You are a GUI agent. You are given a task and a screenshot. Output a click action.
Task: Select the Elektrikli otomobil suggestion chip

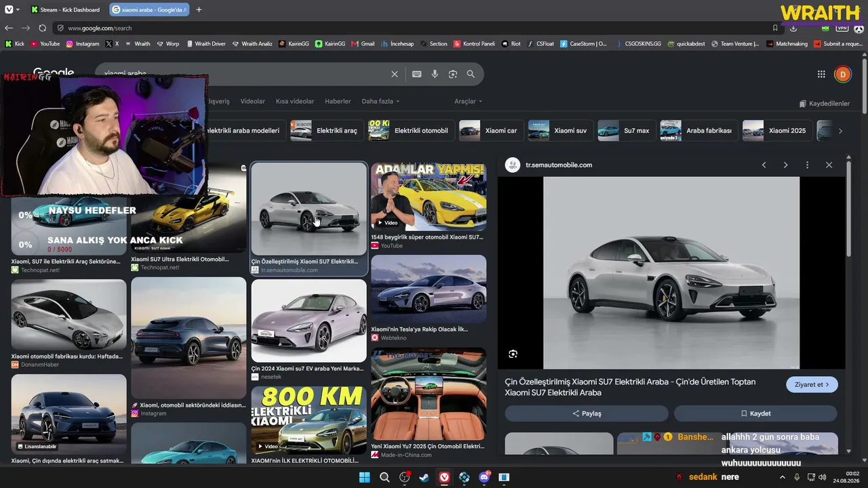[x=412, y=131]
